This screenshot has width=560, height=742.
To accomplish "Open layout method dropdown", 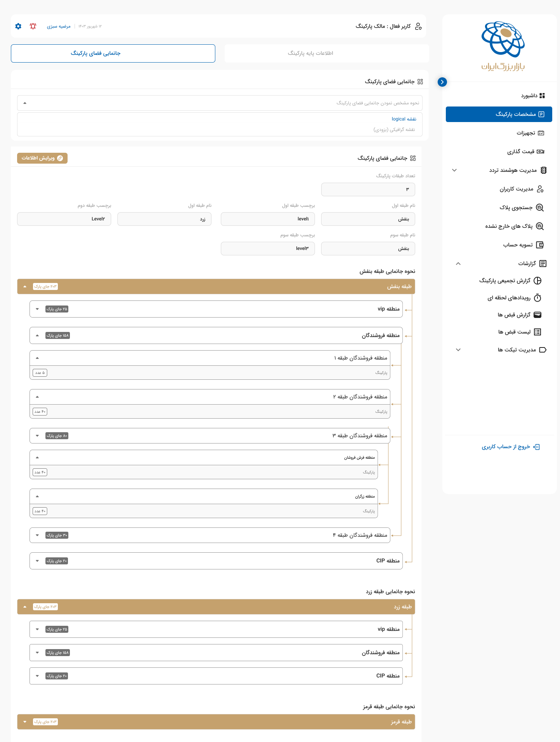I will (x=219, y=103).
